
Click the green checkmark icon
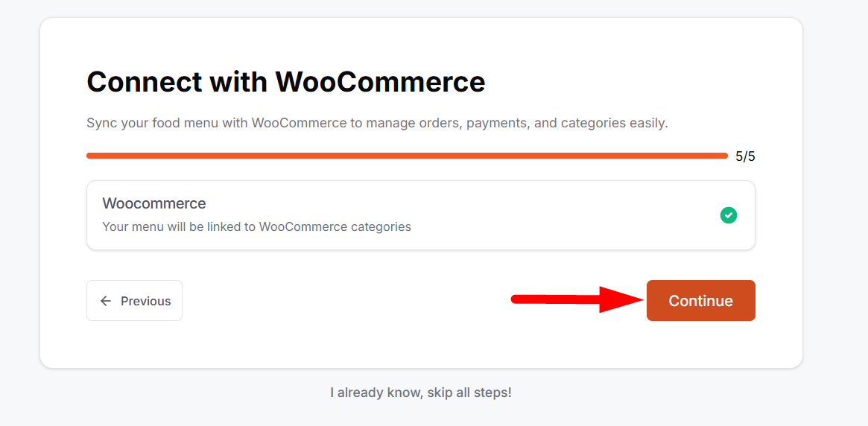pyautogui.click(x=729, y=215)
